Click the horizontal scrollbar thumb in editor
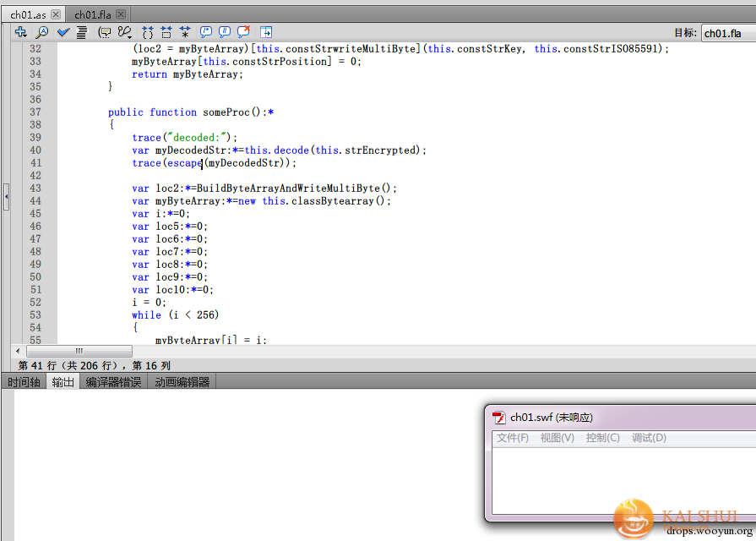Viewport: 756px width, 541px height. (x=79, y=351)
